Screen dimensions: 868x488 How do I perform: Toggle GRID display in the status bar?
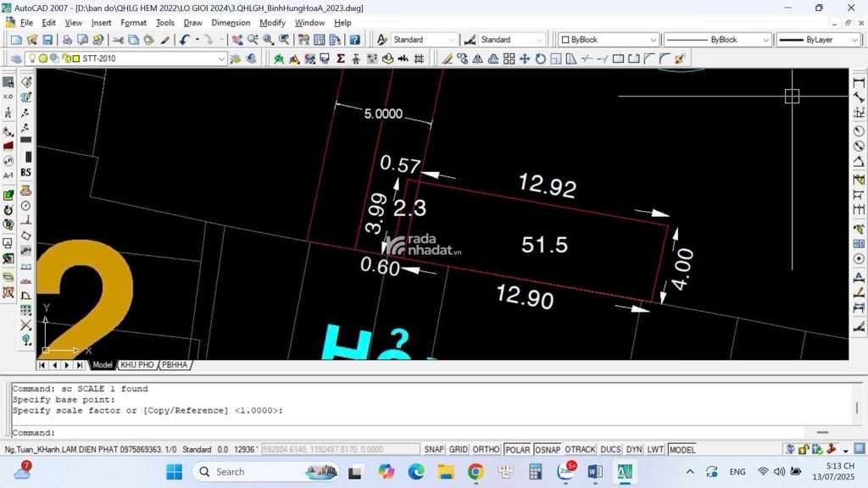pyautogui.click(x=459, y=450)
